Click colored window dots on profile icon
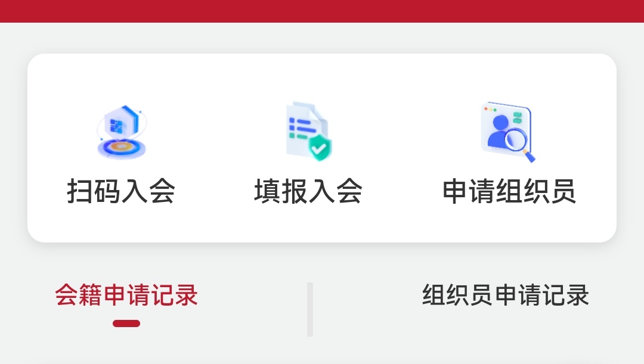 coord(490,110)
